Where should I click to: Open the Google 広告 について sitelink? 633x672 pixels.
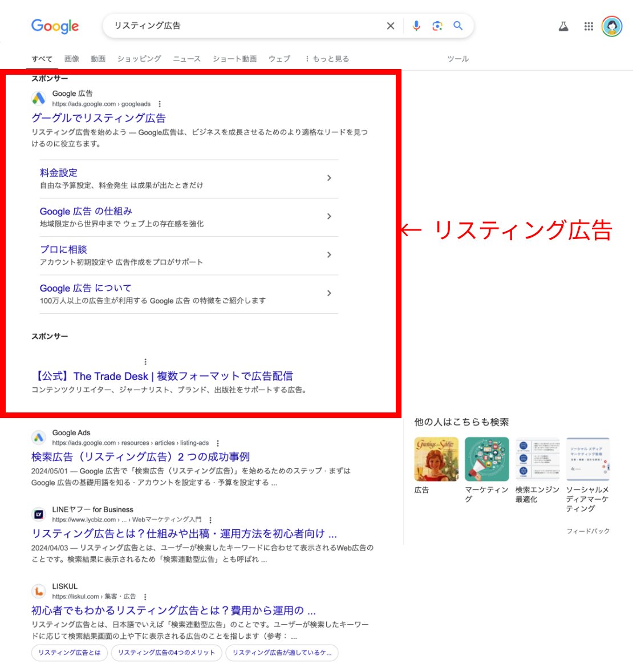86,288
